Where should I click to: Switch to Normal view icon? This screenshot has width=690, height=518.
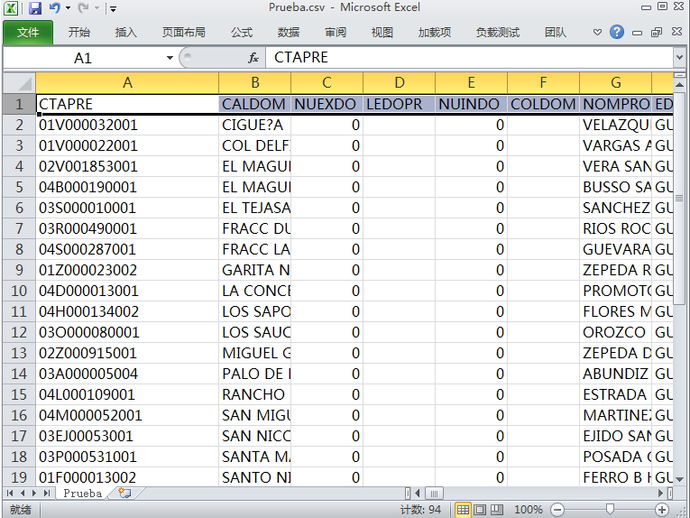462,510
